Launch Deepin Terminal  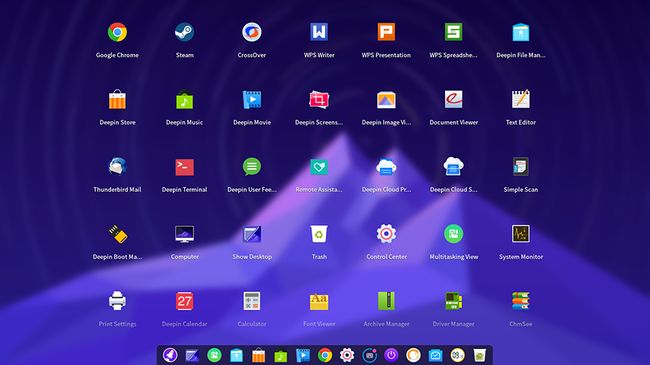coord(184,167)
